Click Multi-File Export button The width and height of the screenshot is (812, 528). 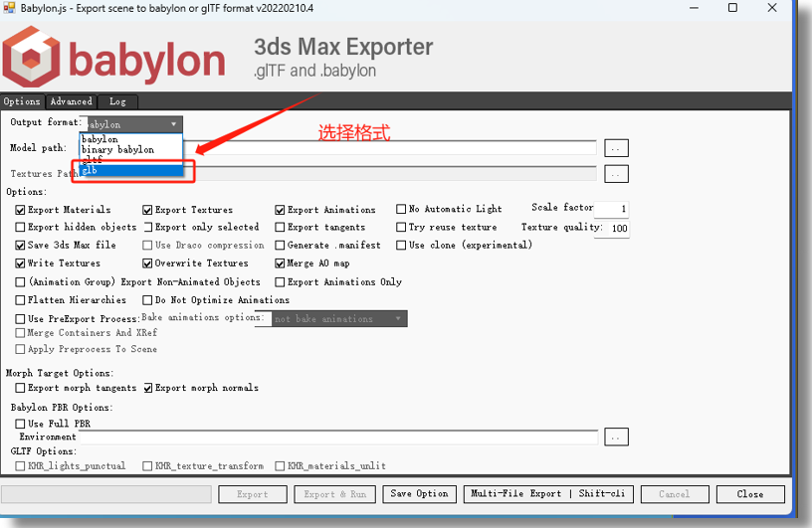tap(548, 494)
